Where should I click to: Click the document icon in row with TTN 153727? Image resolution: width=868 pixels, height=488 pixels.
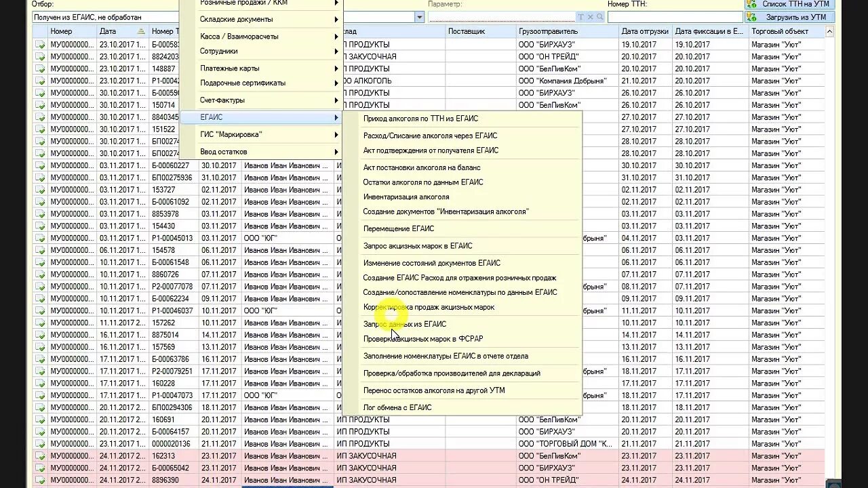coord(40,190)
